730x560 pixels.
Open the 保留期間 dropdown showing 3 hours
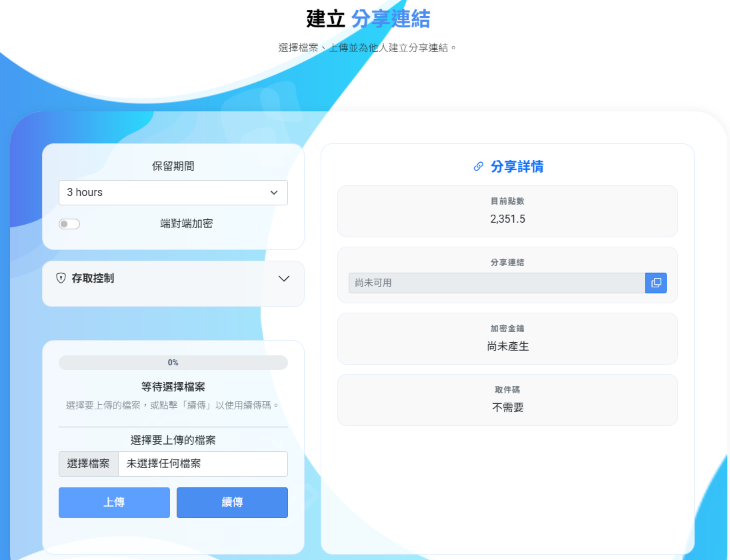173,193
